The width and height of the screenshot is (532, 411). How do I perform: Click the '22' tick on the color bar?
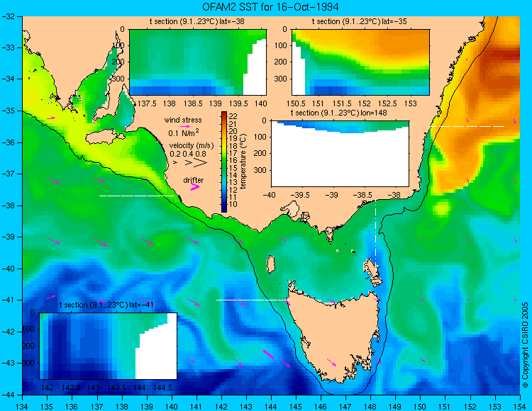[233, 116]
